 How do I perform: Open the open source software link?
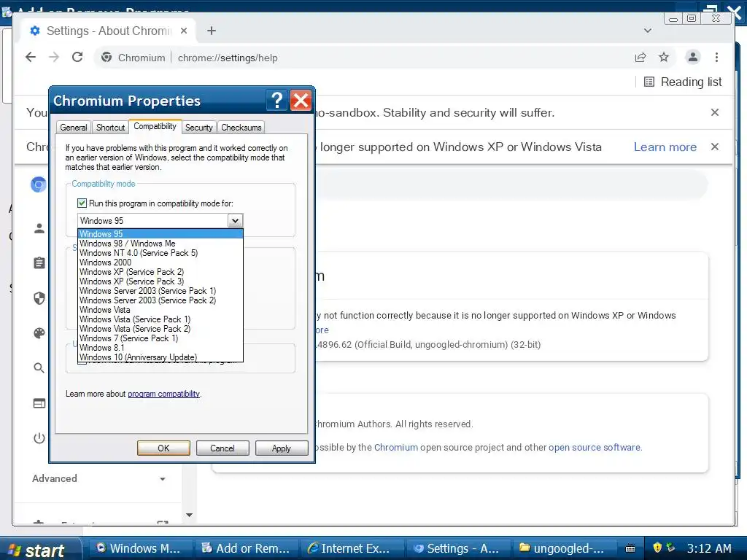[x=594, y=448]
